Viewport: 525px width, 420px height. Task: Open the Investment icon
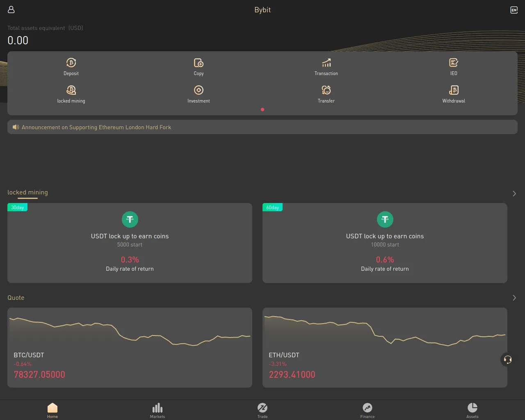click(199, 91)
